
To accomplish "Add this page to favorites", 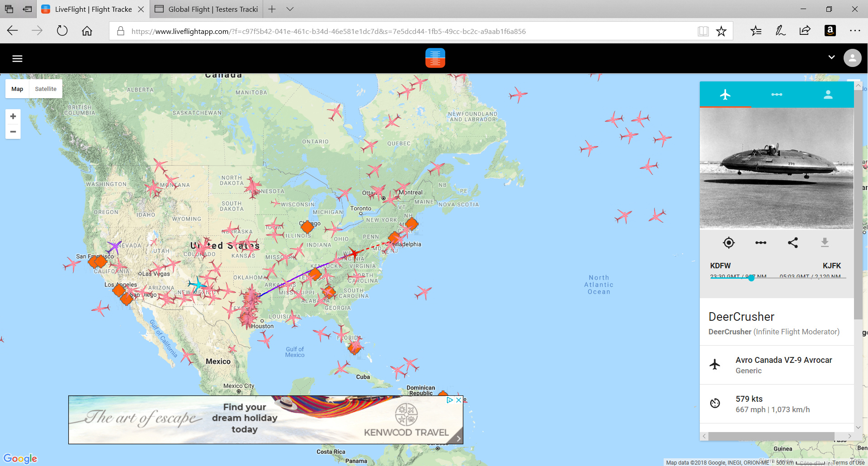I will click(x=721, y=31).
